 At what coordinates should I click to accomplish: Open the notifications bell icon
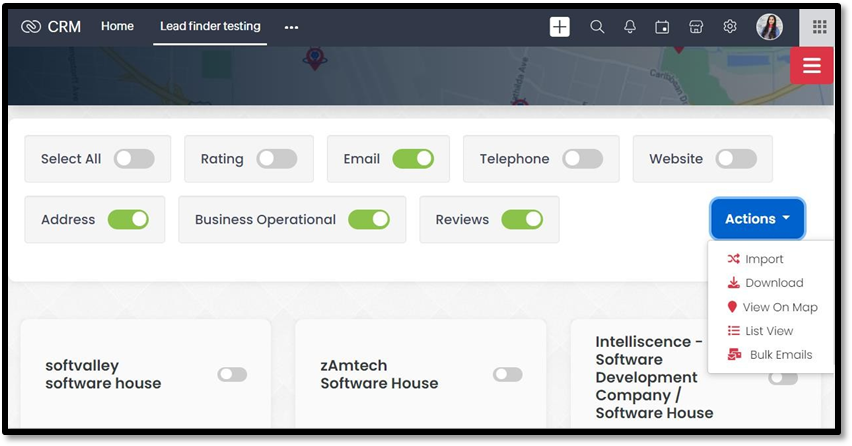coord(630,27)
